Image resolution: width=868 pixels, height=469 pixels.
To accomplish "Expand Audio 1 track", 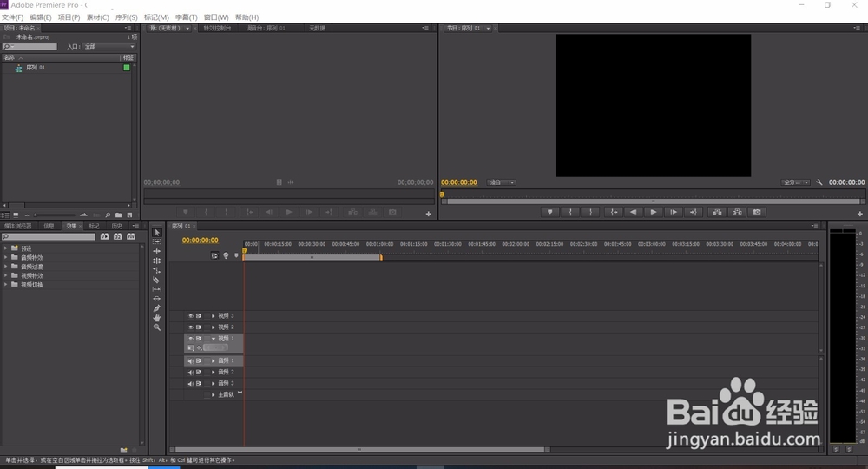I will (x=214, y=361).
